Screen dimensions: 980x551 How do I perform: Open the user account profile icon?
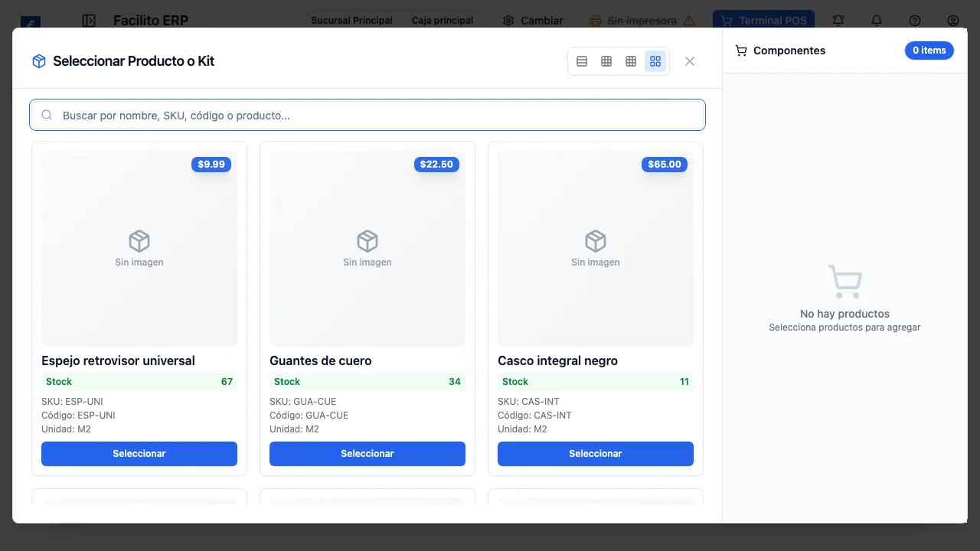953,21
